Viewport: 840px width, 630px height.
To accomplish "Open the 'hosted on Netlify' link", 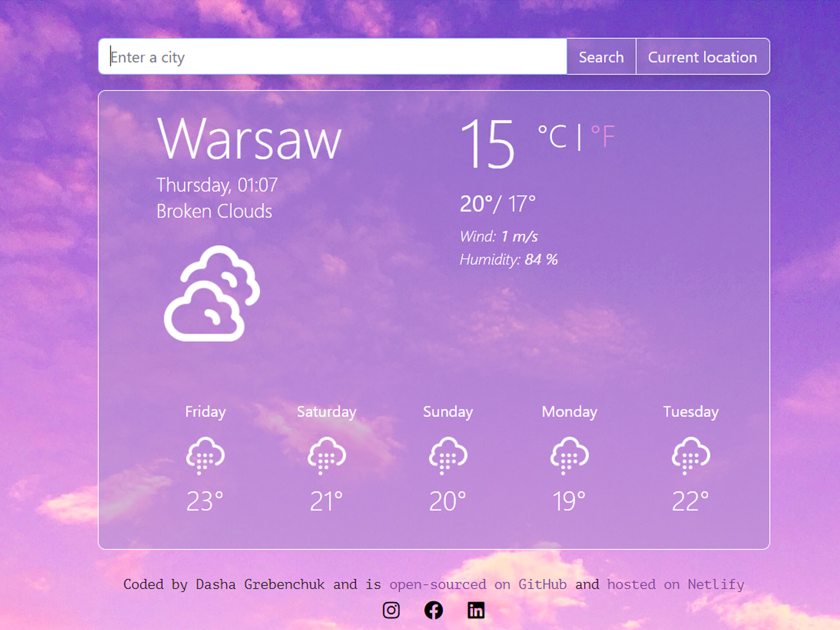I will click(x=676, y=584).
